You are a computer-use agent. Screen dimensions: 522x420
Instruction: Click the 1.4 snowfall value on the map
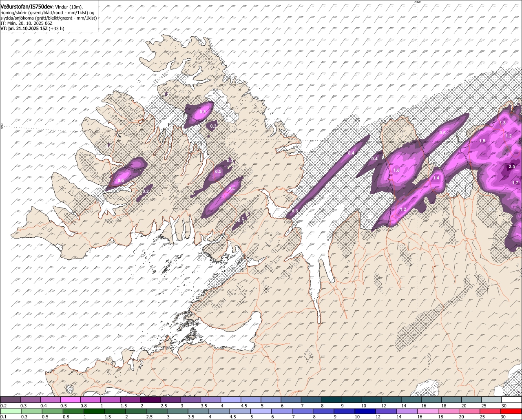(x=436, y=178)
